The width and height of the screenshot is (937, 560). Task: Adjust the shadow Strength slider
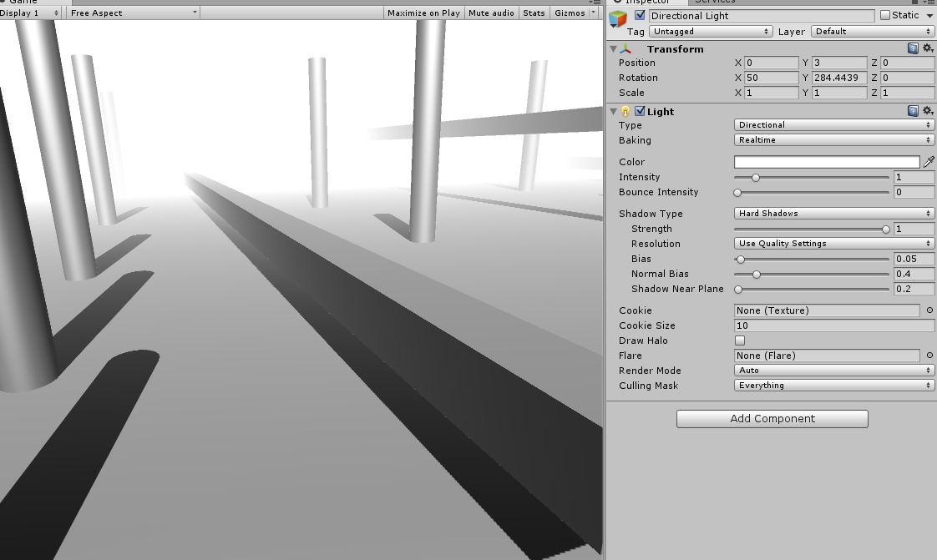pyautogui.click(x=812, y=230)
